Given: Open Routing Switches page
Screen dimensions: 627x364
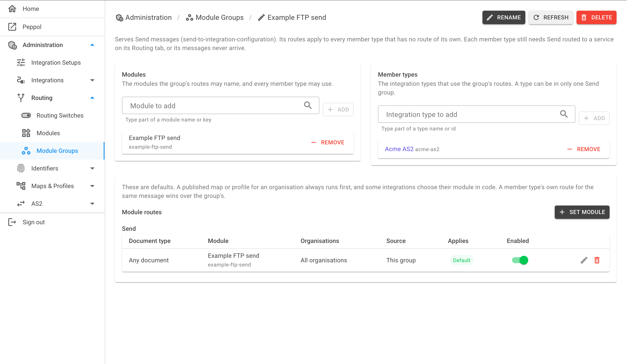Looking at the screenshot, I should 52,115.
